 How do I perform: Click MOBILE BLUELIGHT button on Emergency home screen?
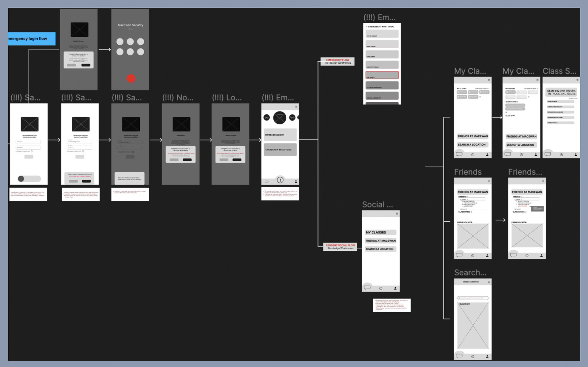pos(280,135)
